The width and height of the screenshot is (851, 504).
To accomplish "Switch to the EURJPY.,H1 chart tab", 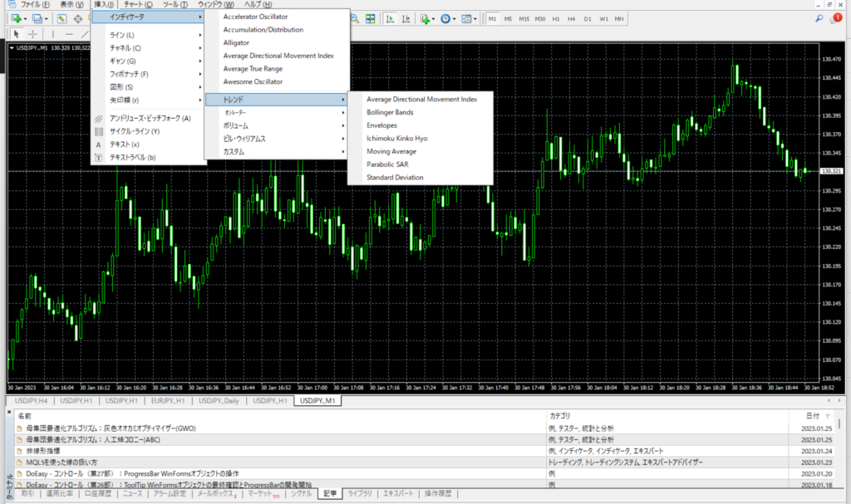I will tap(168, 401).
